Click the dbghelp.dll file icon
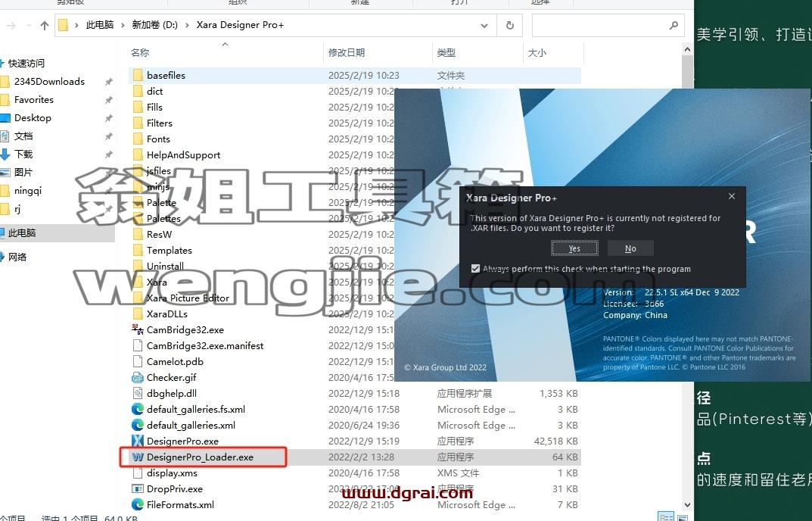 [x=137, y=394]
